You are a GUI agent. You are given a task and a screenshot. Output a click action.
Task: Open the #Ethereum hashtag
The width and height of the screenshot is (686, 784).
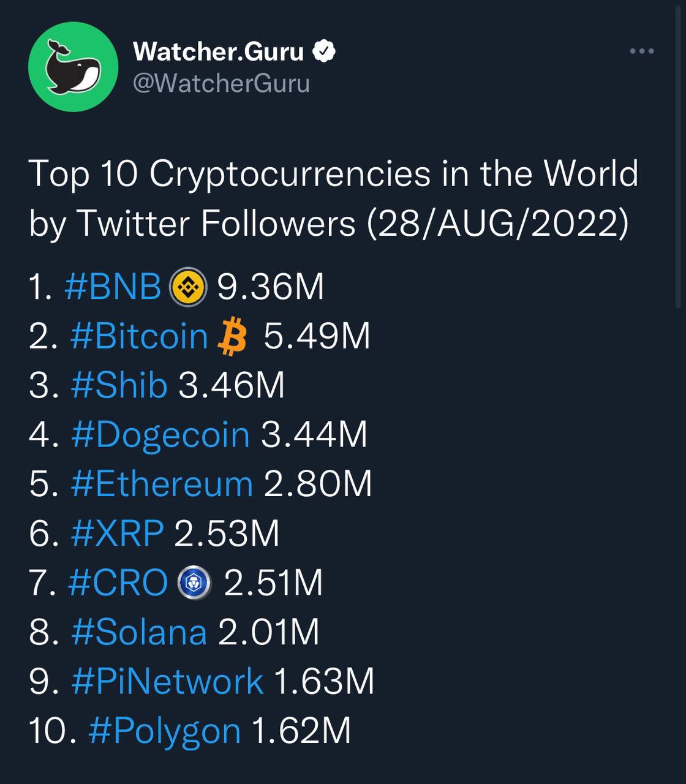[162, 484]
